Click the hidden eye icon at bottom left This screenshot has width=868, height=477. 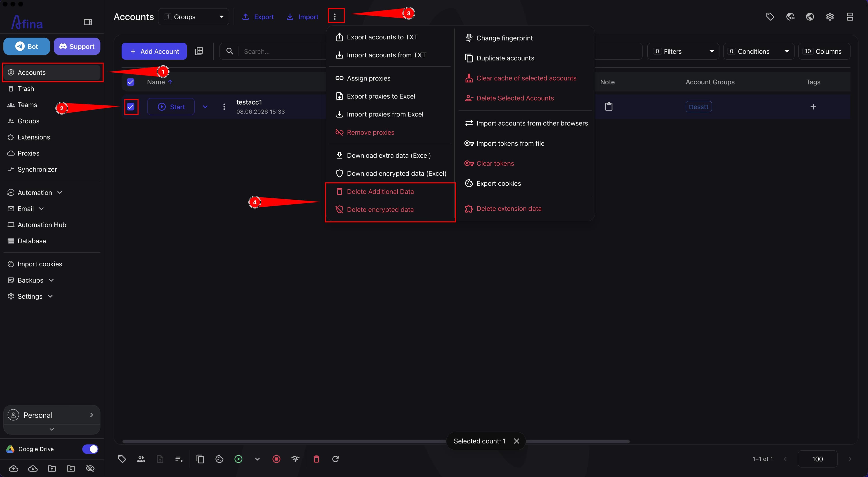(90, 469)
